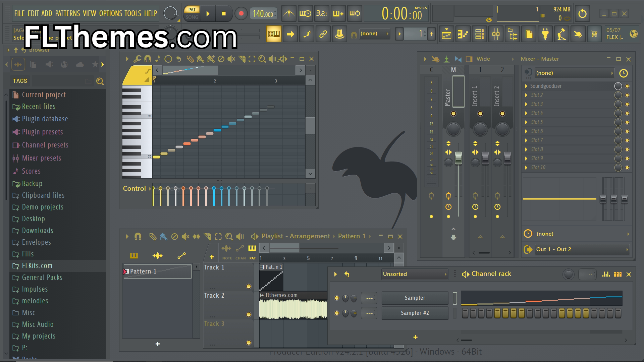Click the undo history reset icon
The image size is (644, 362).
(x=582, y=14)
